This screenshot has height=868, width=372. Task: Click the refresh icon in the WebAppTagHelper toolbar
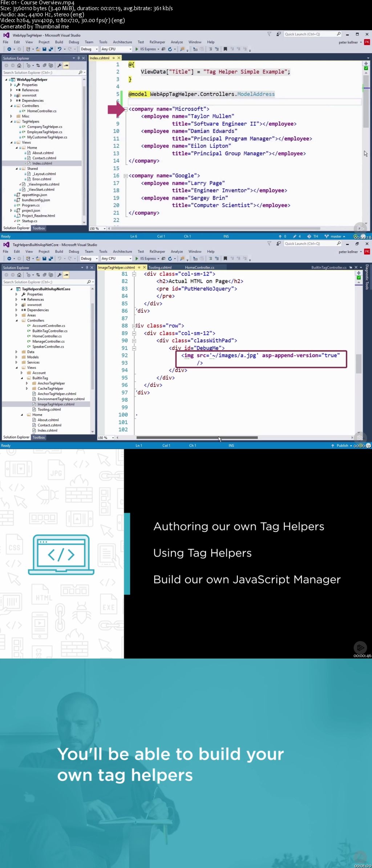[x=170, y=49]
